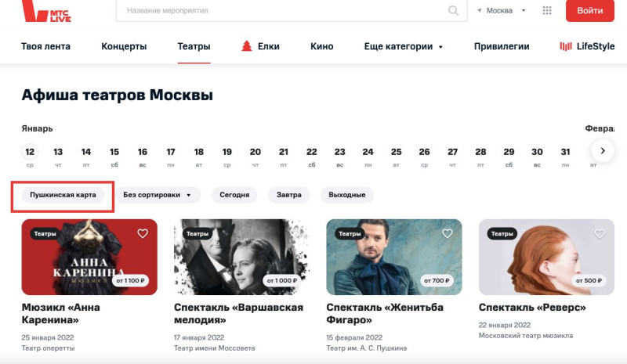Expand the Еще категории menu
This screenshot has width=627, height=364.
[x=404, y=46]
